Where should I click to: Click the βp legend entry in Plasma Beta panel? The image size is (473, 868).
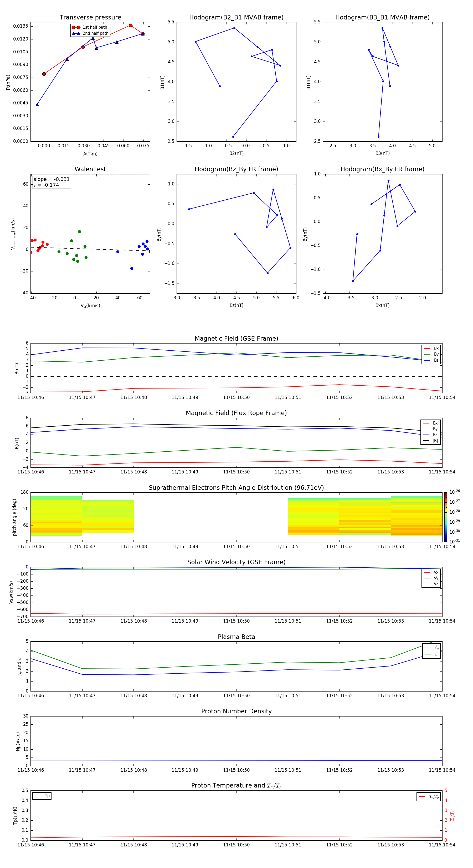431,647
